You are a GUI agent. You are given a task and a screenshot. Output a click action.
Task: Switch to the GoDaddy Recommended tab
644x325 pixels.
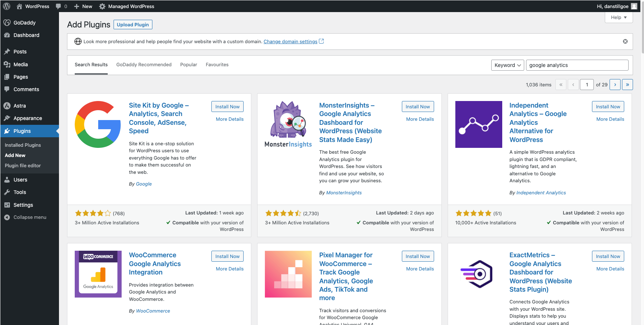pos(144,65)
